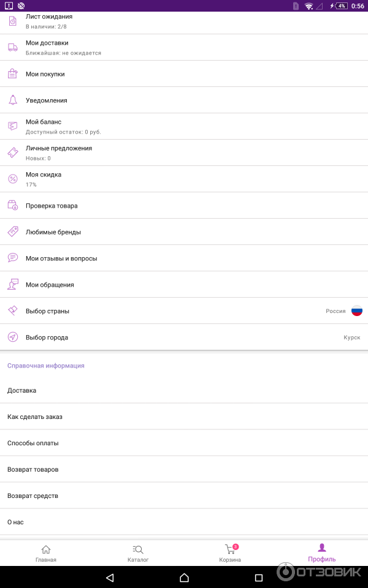Image resolution: width=368 pixels, height=588 pixels.
Task: Switch to the Каталог tab
Action: point(138,553)
